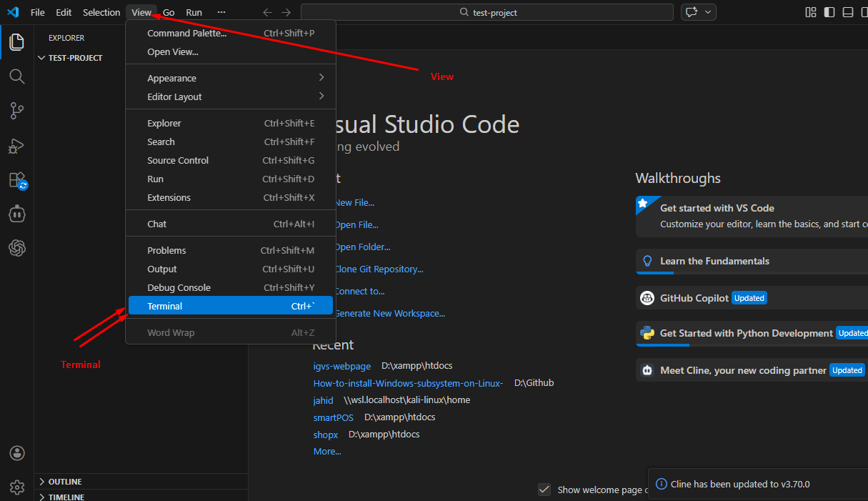Expand the Appearance submenu
Viewport: 868px width, 501px height.
pyautogui.click(x=230, y=78)
